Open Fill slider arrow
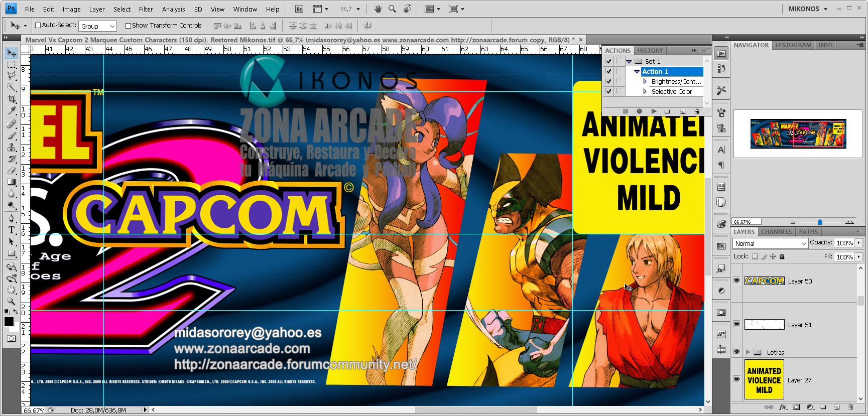 tap(859, 257)
